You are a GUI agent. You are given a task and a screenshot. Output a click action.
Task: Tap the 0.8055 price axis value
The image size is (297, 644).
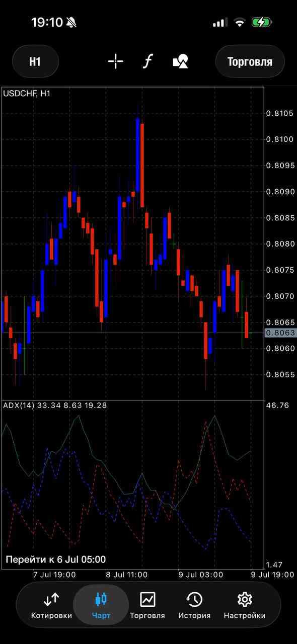pos(279,374)
